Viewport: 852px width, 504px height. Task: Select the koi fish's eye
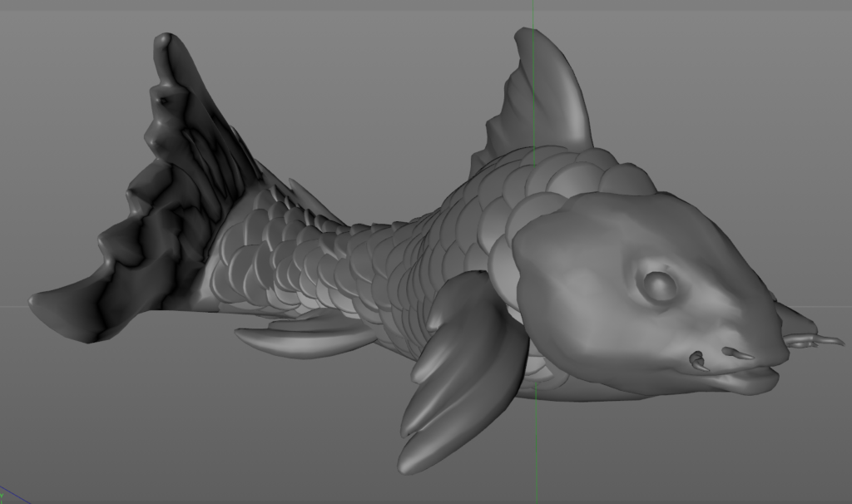[x=657, y=286]
